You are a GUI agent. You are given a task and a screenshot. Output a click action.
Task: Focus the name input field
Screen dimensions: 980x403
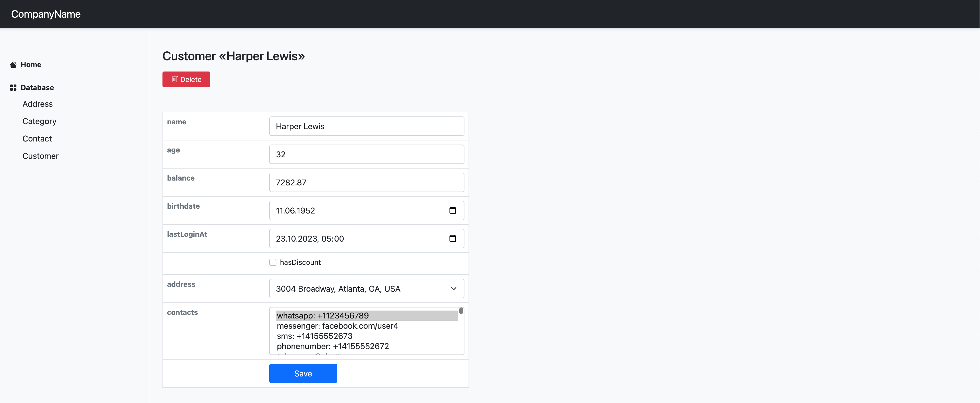(366, 126)
